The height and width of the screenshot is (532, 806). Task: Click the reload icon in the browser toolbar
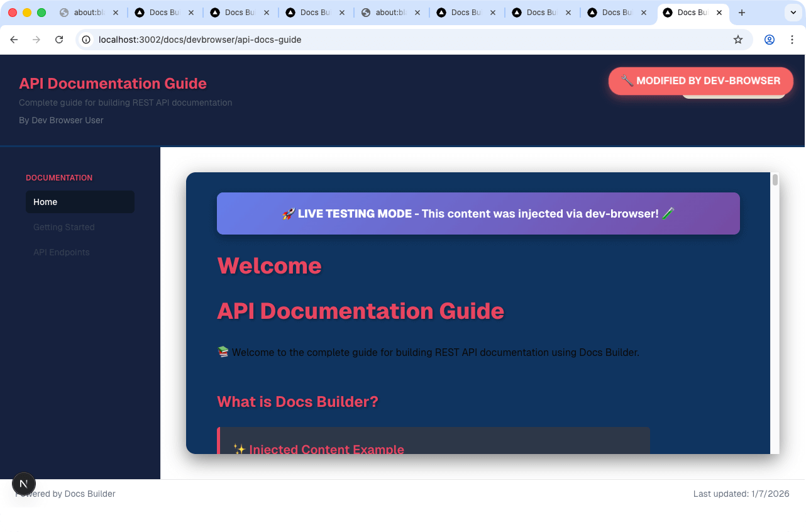pos(59,39)
